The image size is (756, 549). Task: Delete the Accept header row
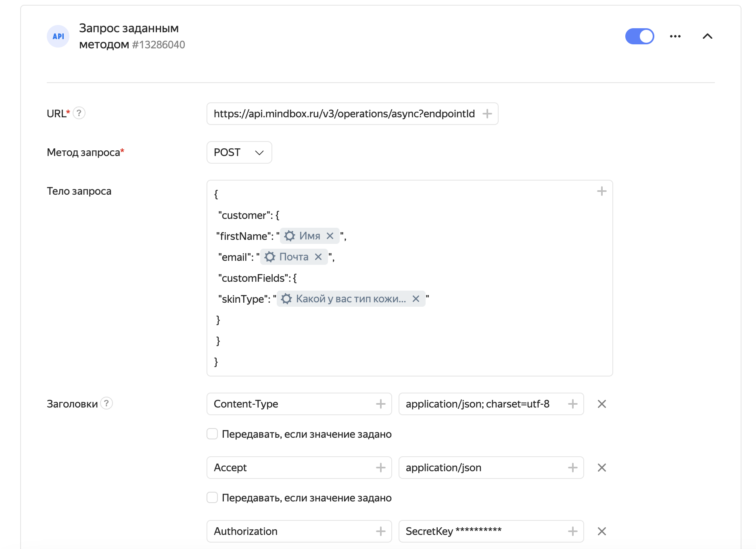(601, 468)
